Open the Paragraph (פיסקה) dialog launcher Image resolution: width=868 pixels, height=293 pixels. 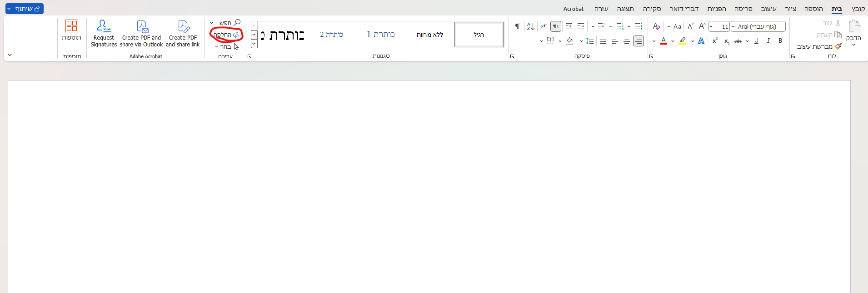click(x=512, y=56)
